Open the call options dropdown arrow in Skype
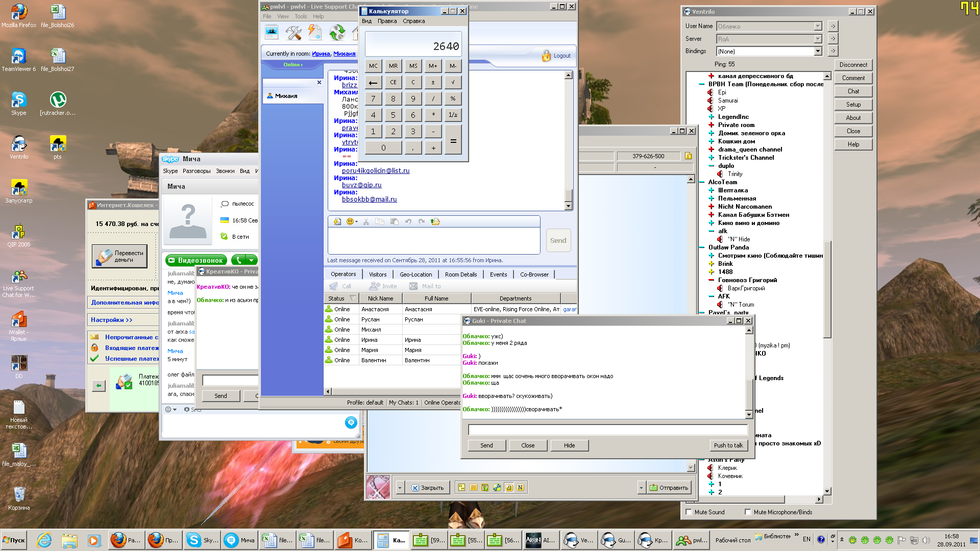Viewport: 980px width, 551px height. [x=251, y=260]
